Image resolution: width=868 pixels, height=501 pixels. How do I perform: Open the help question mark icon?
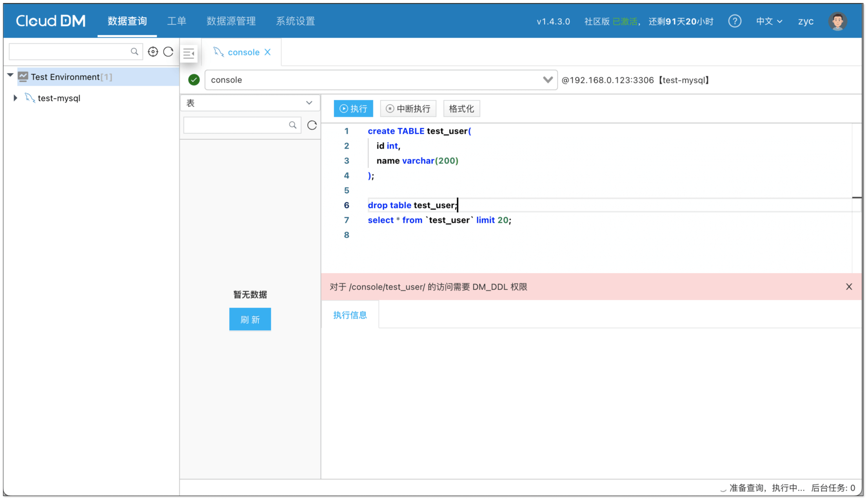[734, 21]
